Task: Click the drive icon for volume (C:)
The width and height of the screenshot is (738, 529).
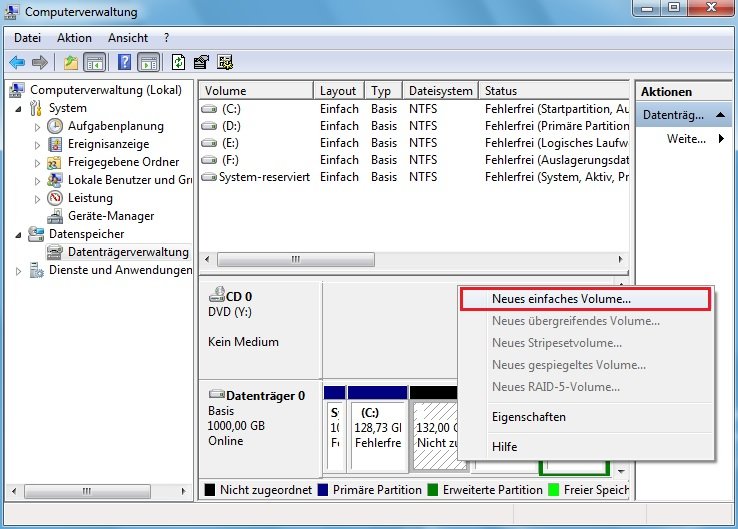Action: 209,109
